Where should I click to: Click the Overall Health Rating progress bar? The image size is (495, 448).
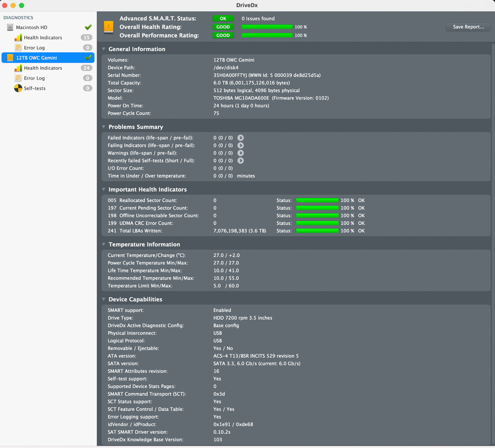click(x=267, y=27)
